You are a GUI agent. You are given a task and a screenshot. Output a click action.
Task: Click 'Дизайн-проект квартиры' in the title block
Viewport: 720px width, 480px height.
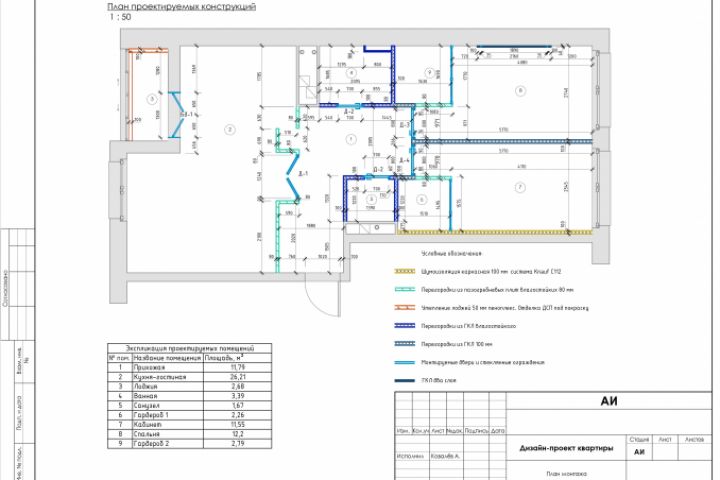pyautogui.click(x=566, y=448)
